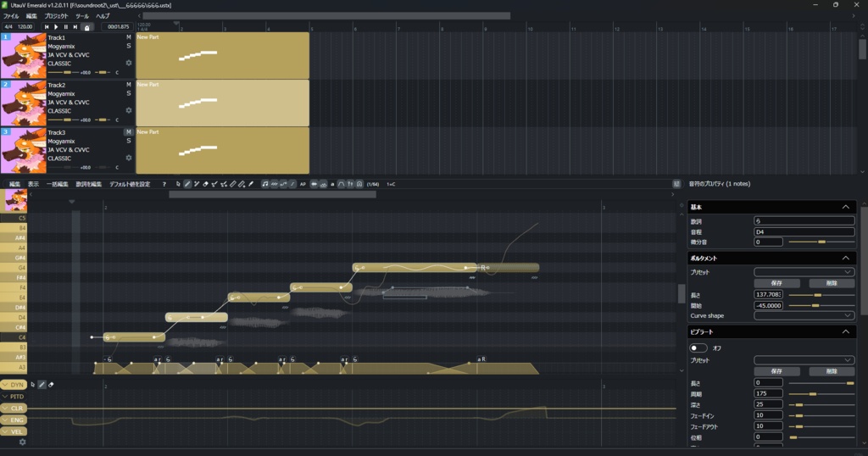Toggle note tone playback (music note icon)
Image resolution: width=868 pixels, height=456 pixels.
264,184
